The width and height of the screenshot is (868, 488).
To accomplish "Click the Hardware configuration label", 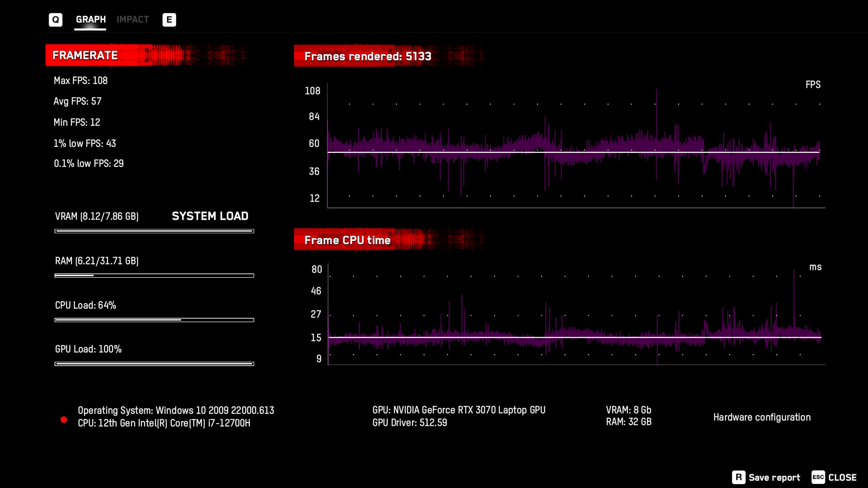I will point(762,417).
